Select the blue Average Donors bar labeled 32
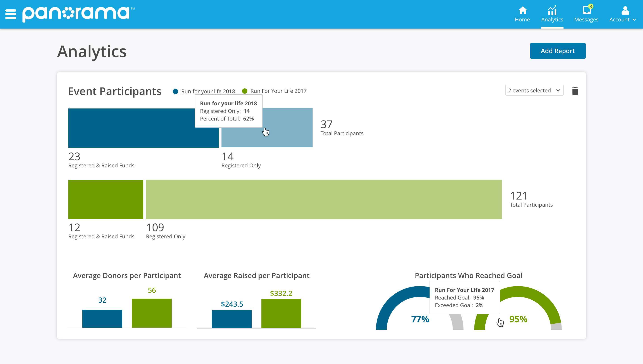 click(x=102, y=318)
